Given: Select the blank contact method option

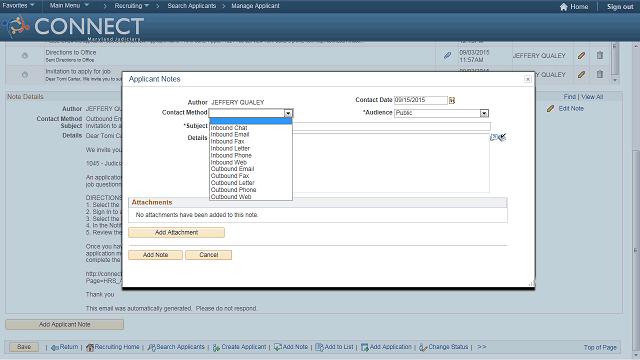Looking at the screenshot, I should coord(251,121).
